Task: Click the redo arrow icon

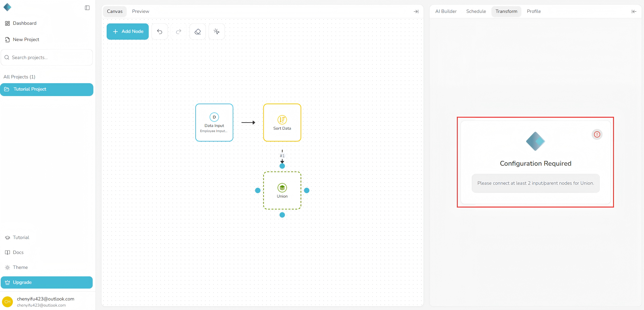Action: pos(179,32)
